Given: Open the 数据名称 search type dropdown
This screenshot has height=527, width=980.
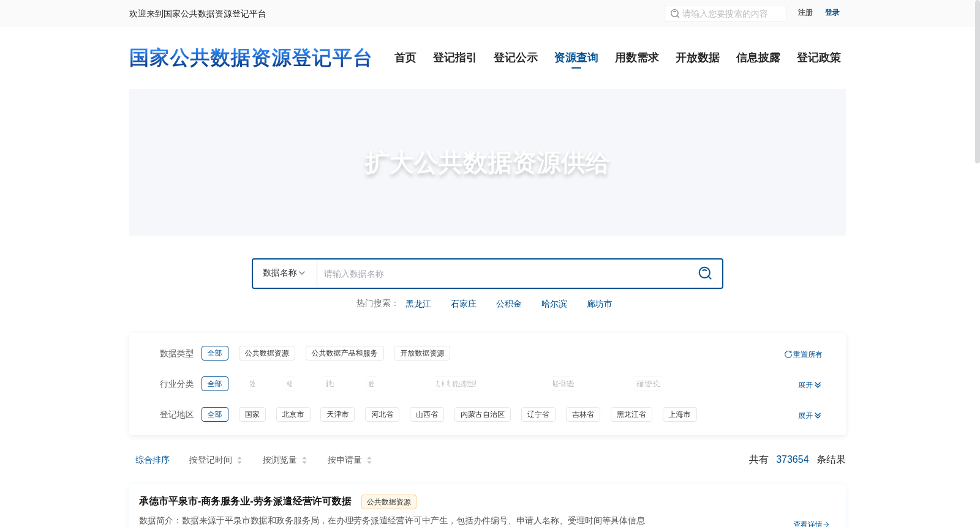Looking at the screenshot, I should [284, 273].
